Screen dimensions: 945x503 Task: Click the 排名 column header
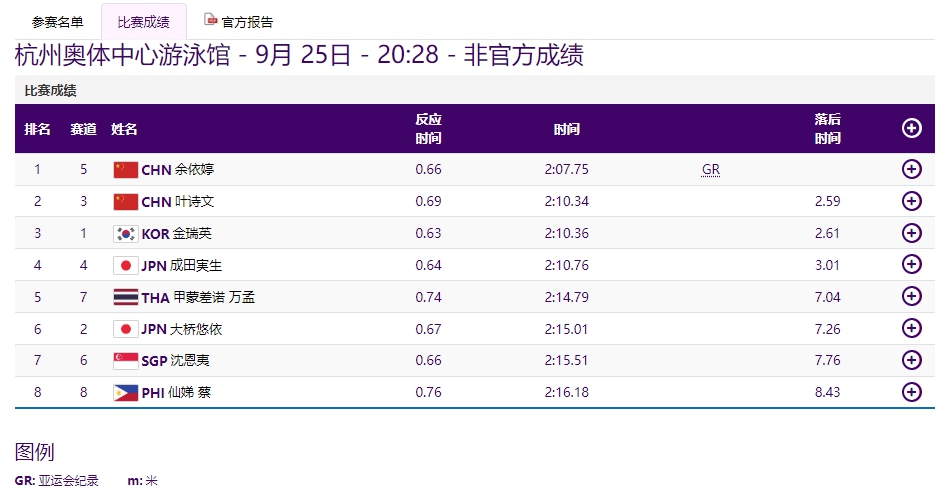[38, 129]
